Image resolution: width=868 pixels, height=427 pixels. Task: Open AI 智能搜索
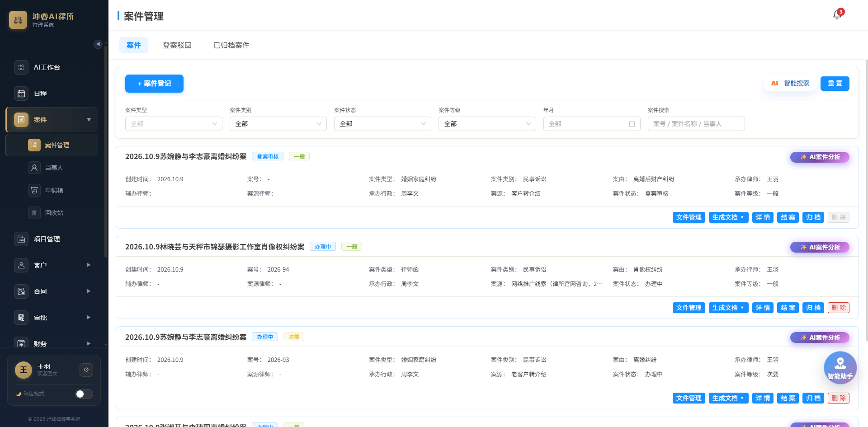coord(790,84)
